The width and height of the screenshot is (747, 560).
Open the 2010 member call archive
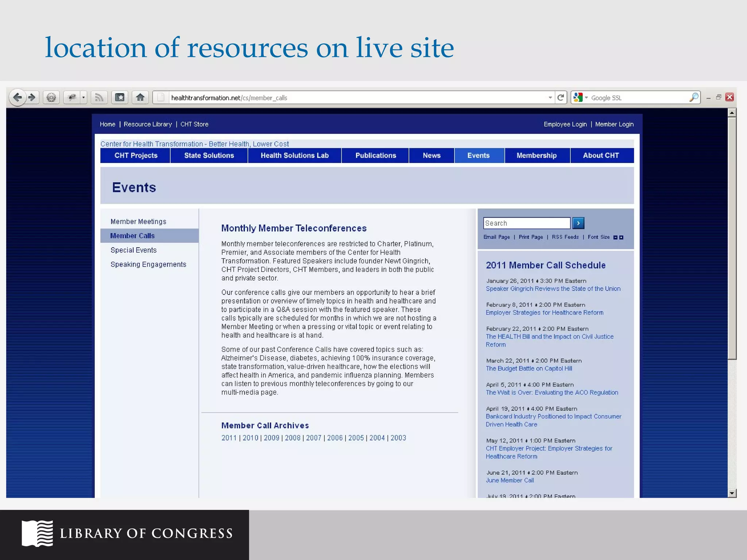click(250, 438)
